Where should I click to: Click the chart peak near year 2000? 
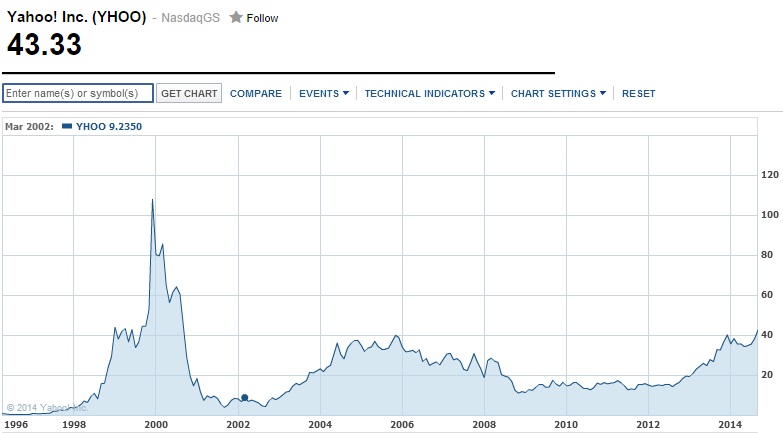pyautogui.click(x=152, y=200)
